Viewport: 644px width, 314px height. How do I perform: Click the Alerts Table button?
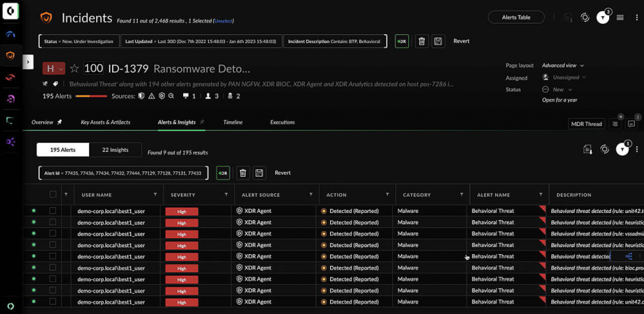click(517, 17)
